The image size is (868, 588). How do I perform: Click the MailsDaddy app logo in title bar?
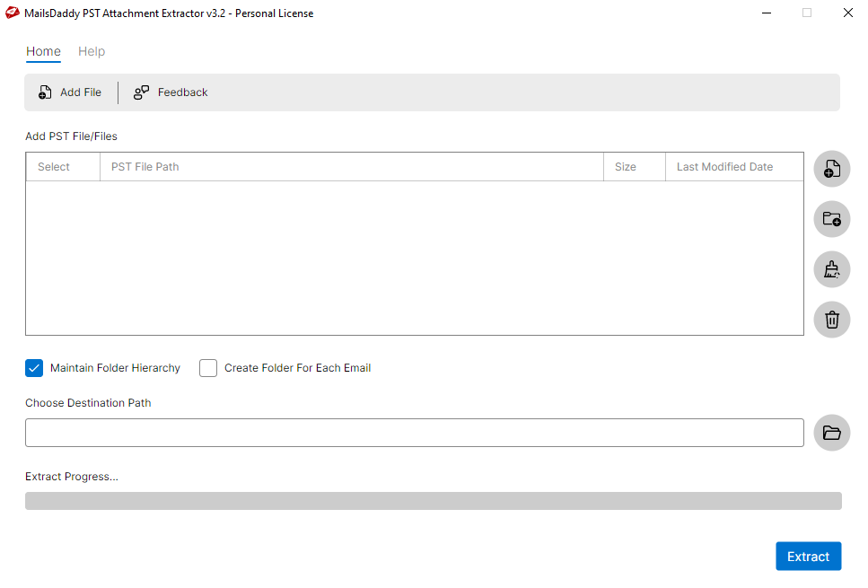click(x=13, y=13)
